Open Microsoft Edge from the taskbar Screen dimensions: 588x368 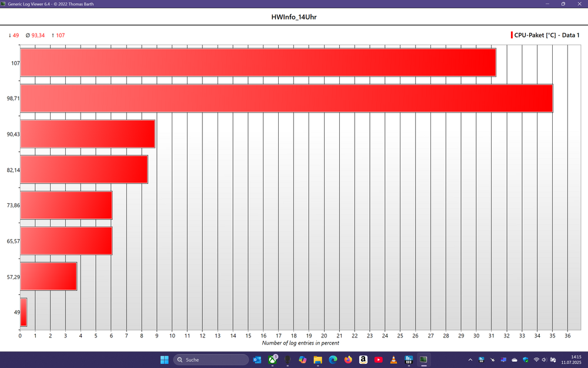pos(333,360)
